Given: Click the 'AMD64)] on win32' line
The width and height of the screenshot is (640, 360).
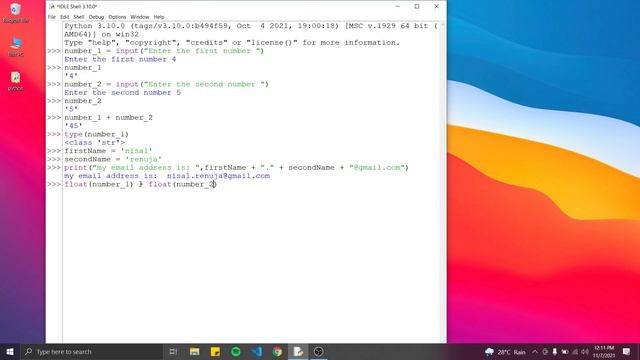Looking at the screenshot, I should tap(101, 34).
